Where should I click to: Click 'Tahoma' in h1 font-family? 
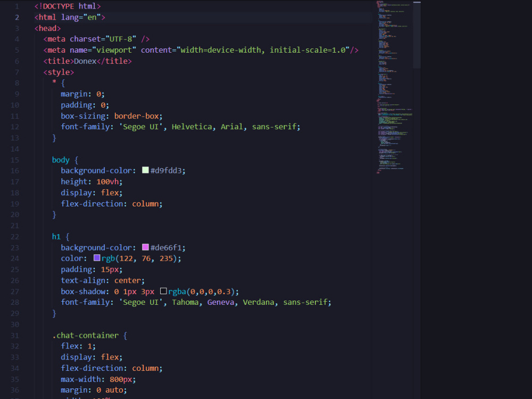tap(185, 302)
